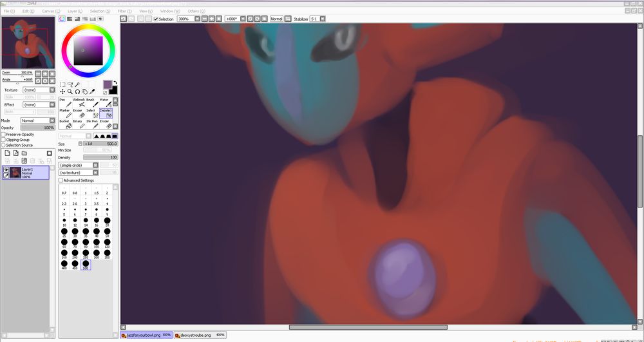644x342 pixels.
Task: Select brush size preset 100
Action: point(96,243)
